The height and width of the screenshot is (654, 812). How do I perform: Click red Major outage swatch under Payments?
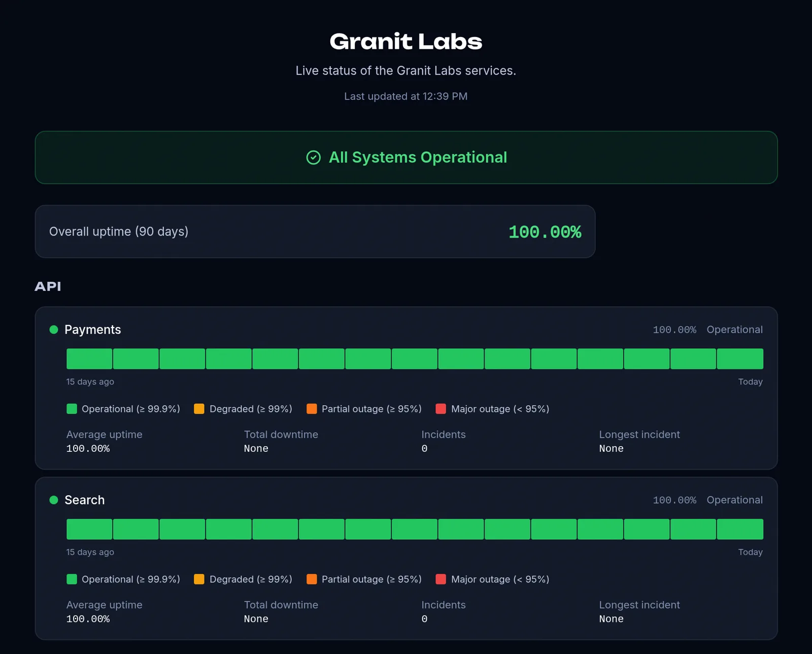pyautogui.click(x=441, y=409)
